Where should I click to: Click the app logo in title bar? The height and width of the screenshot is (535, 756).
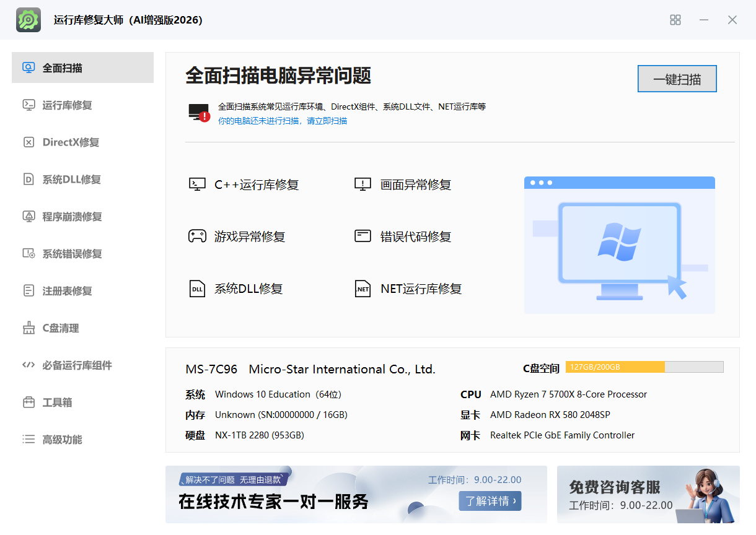coord(29,20)
